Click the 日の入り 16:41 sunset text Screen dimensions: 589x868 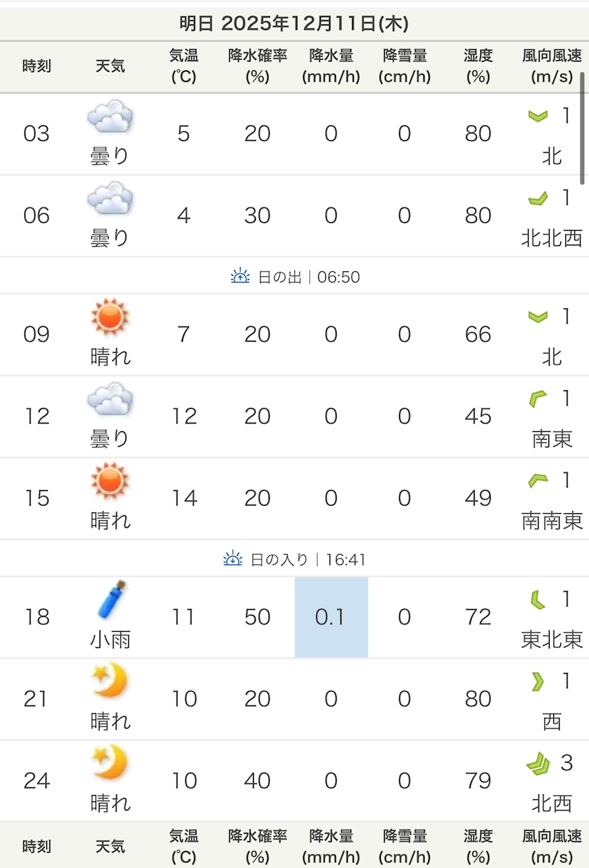tap(308, 560)
